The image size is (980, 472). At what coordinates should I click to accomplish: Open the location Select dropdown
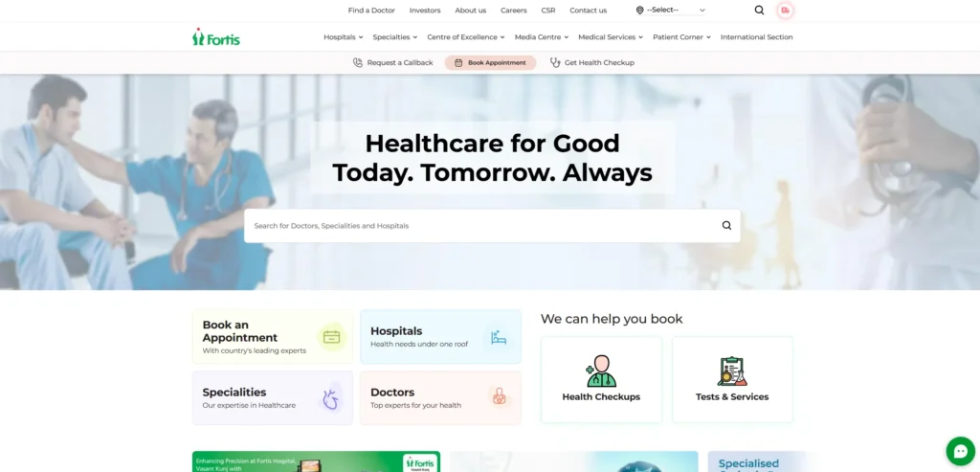[670, 10]
